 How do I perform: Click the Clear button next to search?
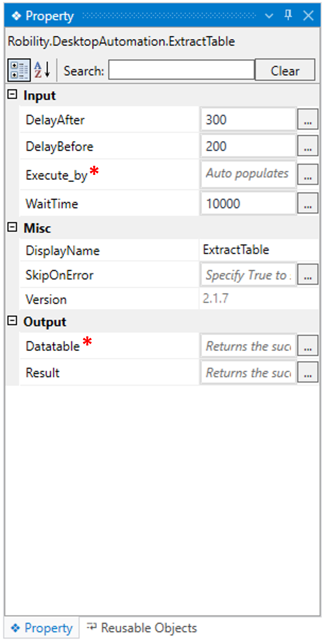(285, 70)
